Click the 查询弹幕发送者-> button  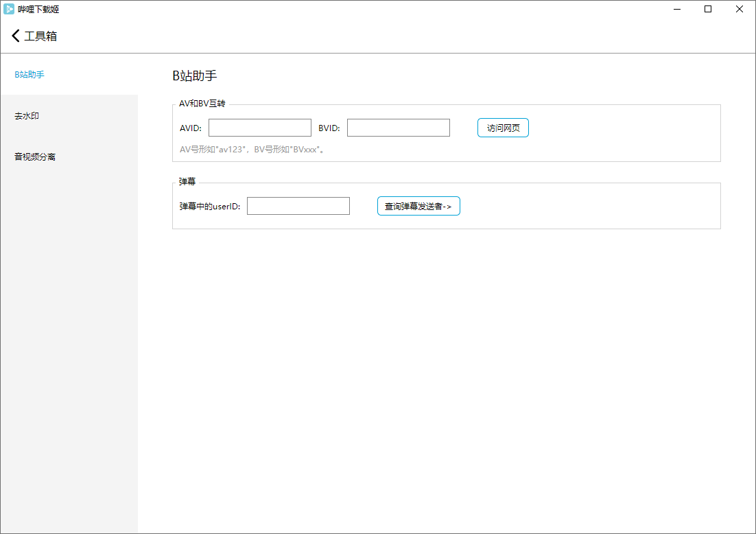point(418,206)
